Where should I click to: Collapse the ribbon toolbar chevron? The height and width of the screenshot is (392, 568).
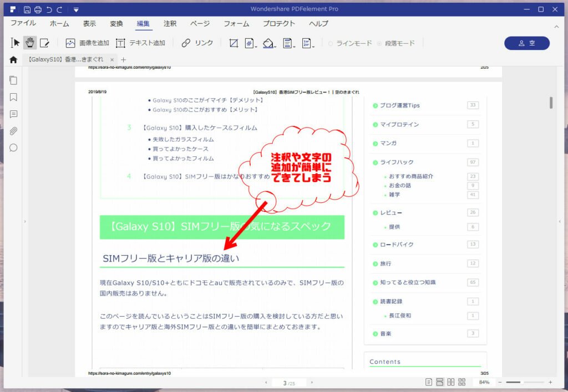coord(556,27)
